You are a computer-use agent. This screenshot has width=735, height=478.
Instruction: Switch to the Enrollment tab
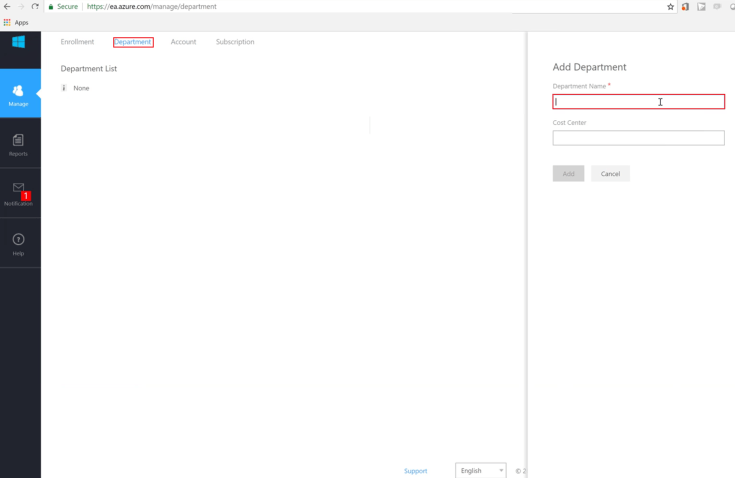(x=77, y=42)
